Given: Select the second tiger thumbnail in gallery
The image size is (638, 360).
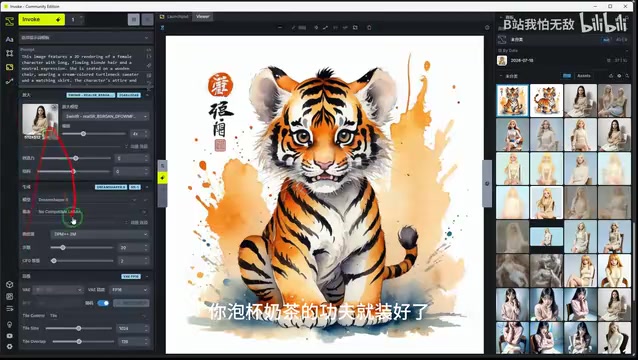Looking at the screenshot, I should (546, 100).
